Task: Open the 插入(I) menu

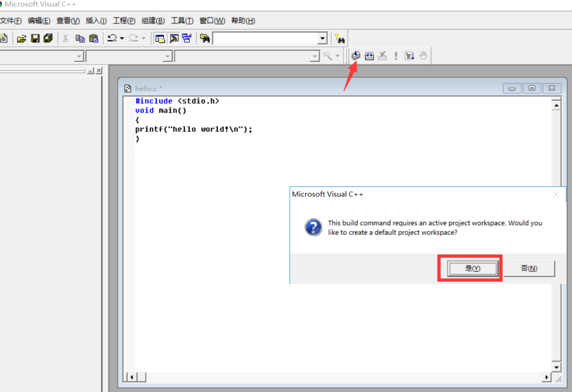Action: pyautogui.click(x=96, y=21)
